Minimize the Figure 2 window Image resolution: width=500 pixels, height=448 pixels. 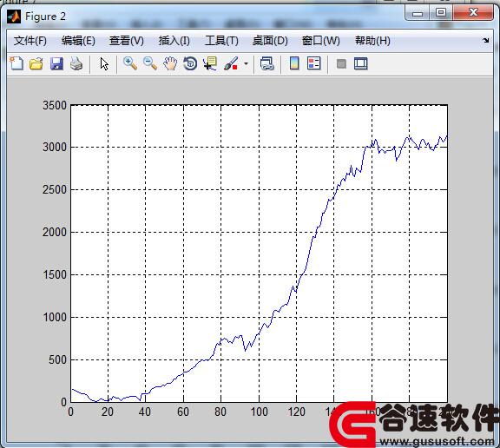click(x=417, y=13)
